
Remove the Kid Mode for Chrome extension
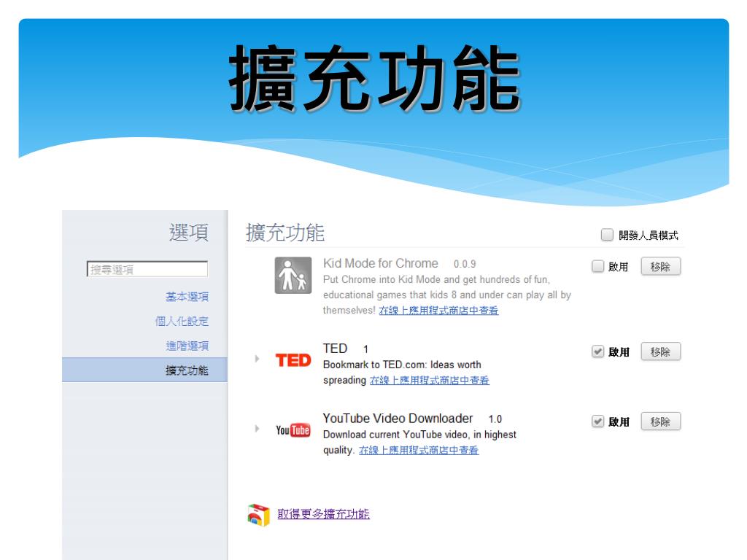660,267
